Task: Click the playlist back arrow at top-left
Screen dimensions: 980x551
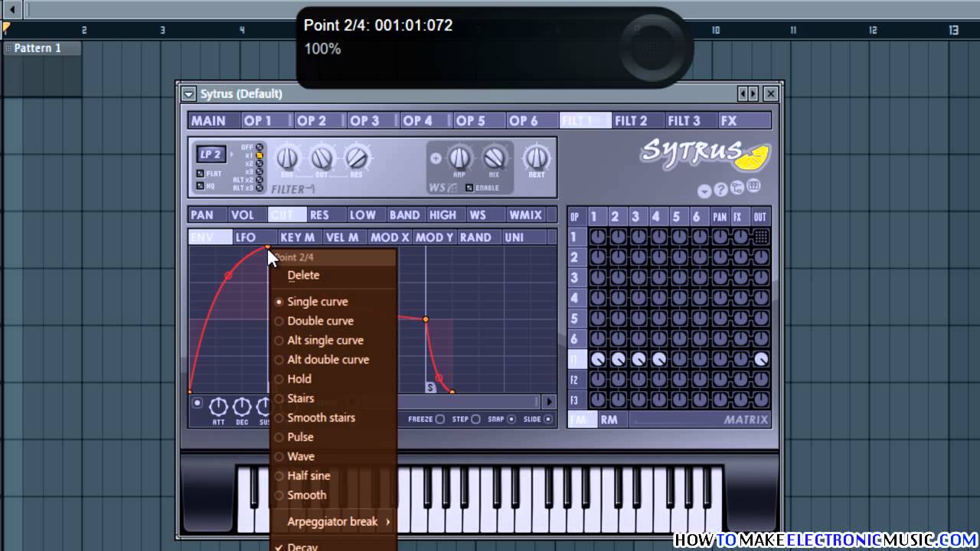Action: pos(11,9)
